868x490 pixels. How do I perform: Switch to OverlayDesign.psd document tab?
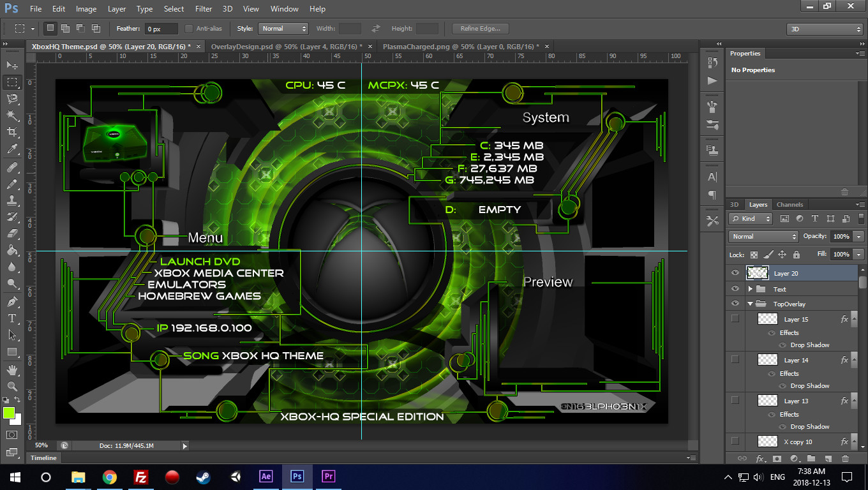287,47
